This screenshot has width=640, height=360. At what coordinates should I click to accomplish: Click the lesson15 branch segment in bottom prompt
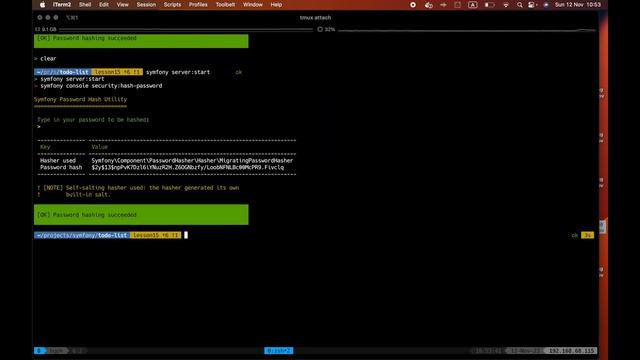(x=156, y=235)
